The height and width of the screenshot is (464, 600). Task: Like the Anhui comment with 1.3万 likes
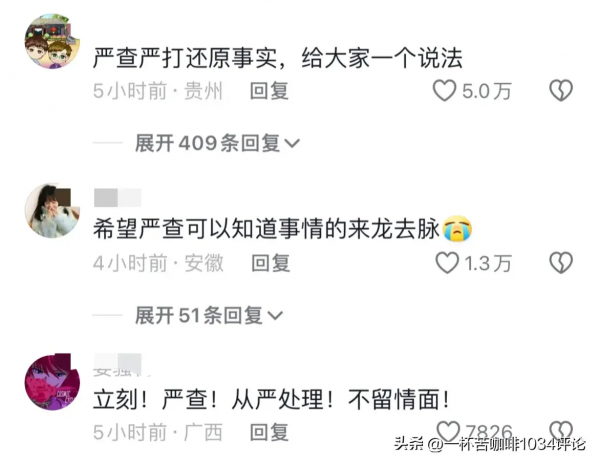click(447, 263)
